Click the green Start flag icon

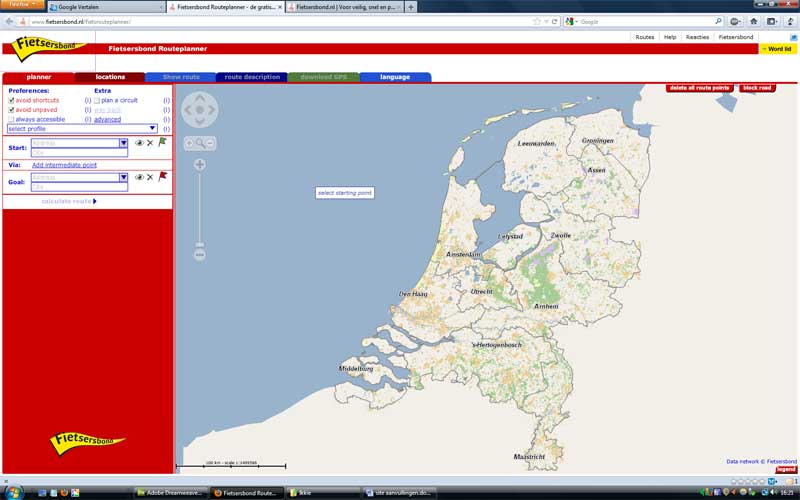pyautogui.click(x=162, y=142)
